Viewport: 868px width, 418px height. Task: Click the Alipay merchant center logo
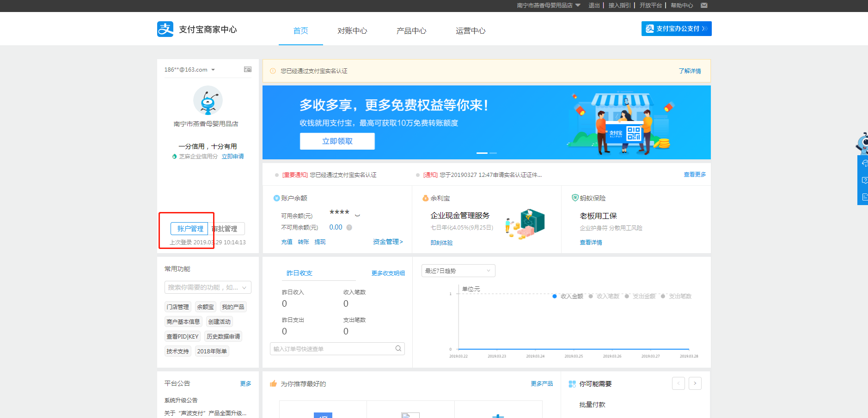click(197, 29)
